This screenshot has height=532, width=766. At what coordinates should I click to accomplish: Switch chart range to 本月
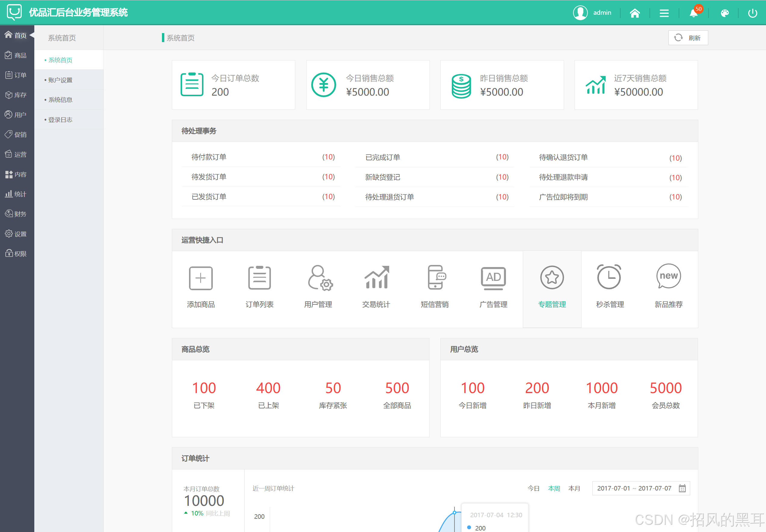pyautogui.click(x=574, y=488)
